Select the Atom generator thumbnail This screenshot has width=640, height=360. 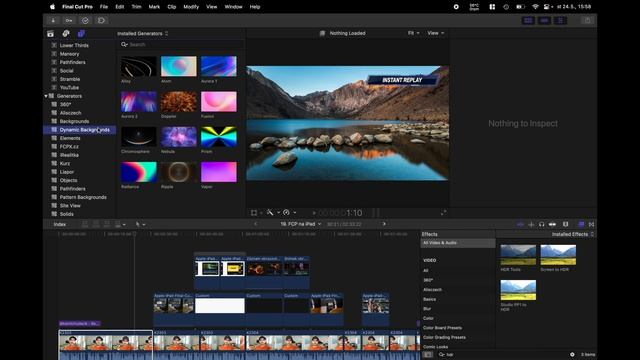pyautogui.click(x=179, y=67)
